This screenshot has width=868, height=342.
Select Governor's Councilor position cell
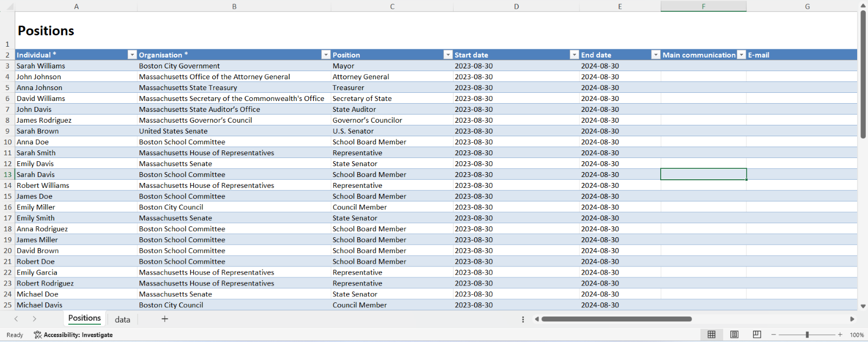click(x=392, y=120)
